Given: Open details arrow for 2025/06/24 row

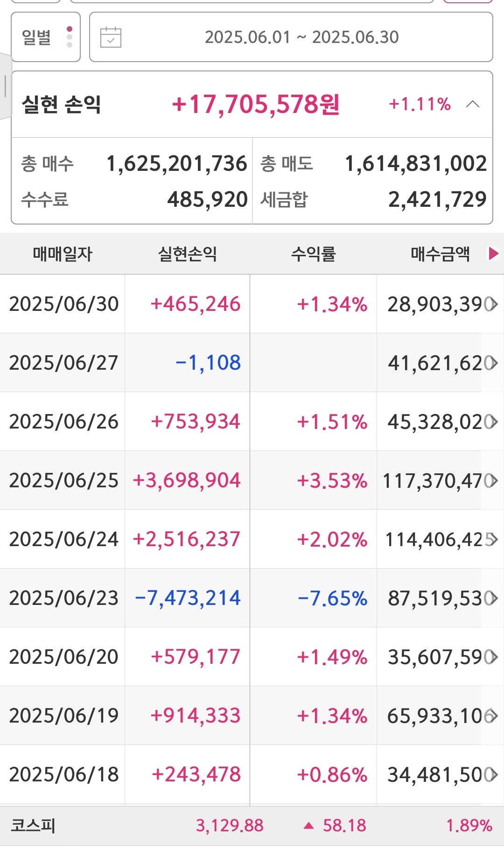Looking at the screenshot, I should coord(493,540).
